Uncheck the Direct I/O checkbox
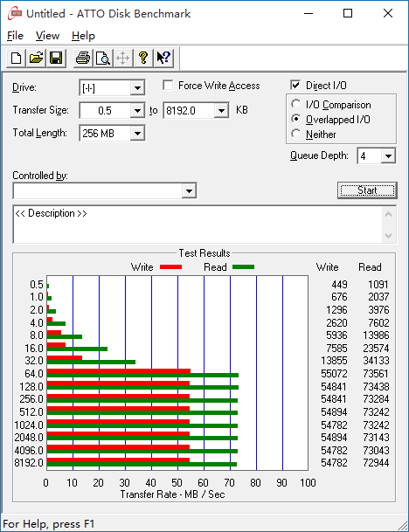Screen dimensions: 409x532 [x=295, y=85]
